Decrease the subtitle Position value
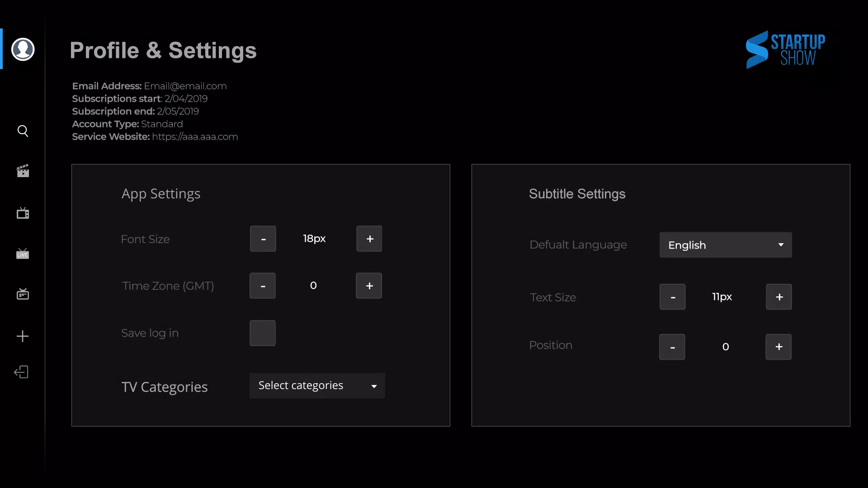The width and height of the screenshot is (868, 488). click(x=672, y=347)
